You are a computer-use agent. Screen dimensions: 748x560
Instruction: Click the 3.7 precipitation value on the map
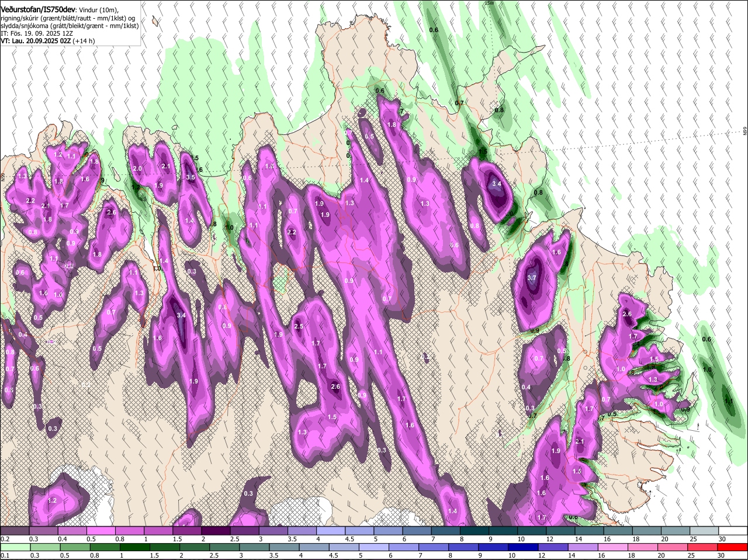click(532, 278)
